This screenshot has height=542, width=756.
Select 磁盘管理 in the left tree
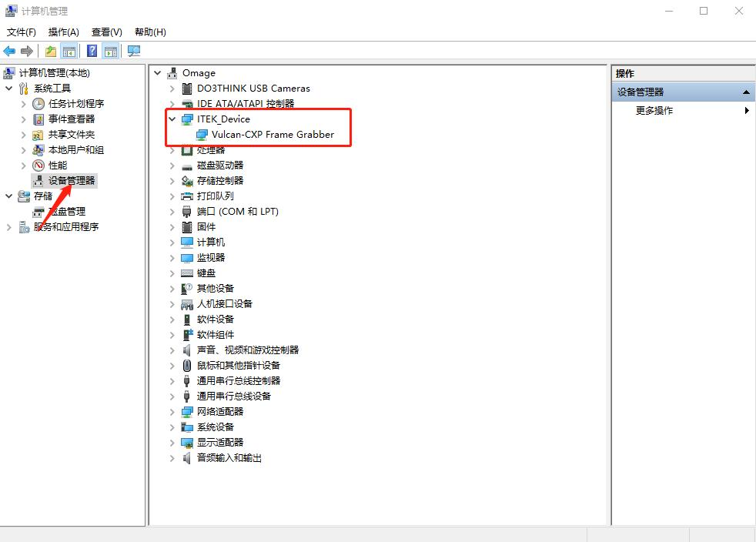pos(67,212)
